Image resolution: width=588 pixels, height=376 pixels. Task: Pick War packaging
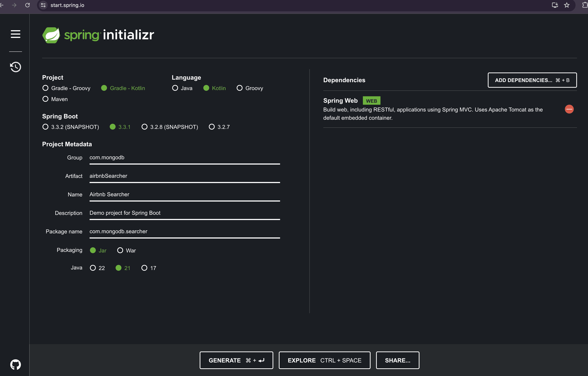tap(127, 250)
